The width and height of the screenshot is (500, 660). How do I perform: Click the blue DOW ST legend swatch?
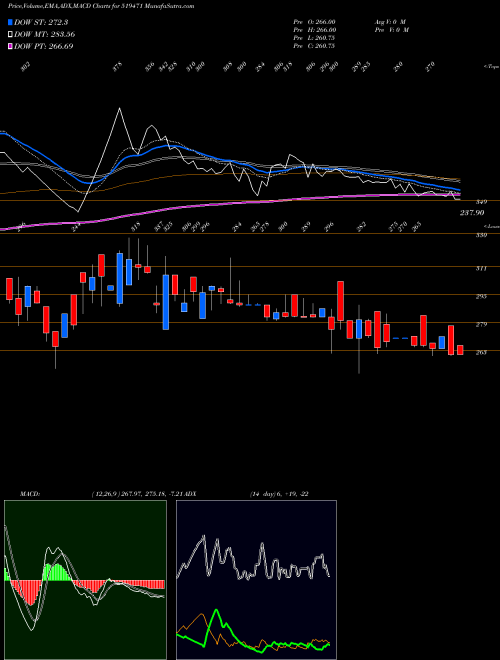(x=11, y=22)
